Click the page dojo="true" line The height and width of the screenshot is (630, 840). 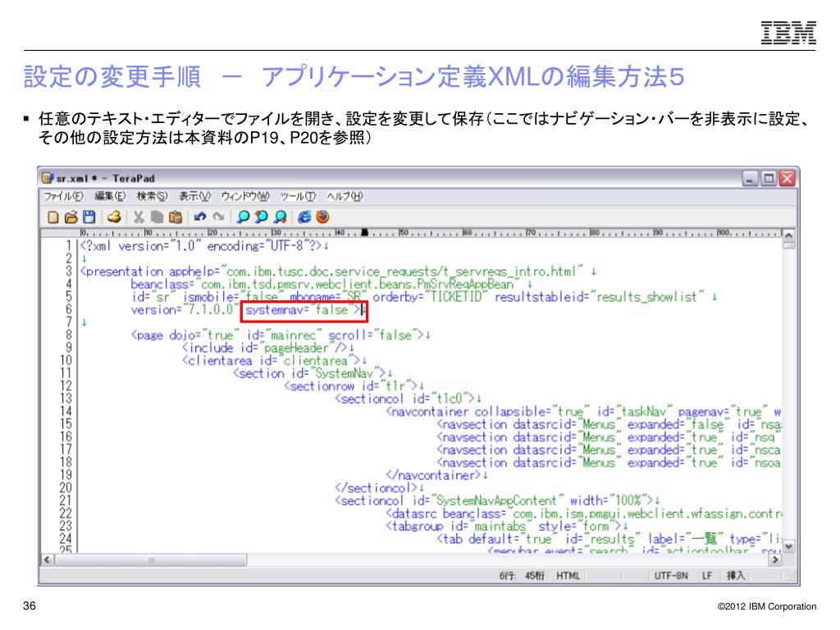[277, 336]
